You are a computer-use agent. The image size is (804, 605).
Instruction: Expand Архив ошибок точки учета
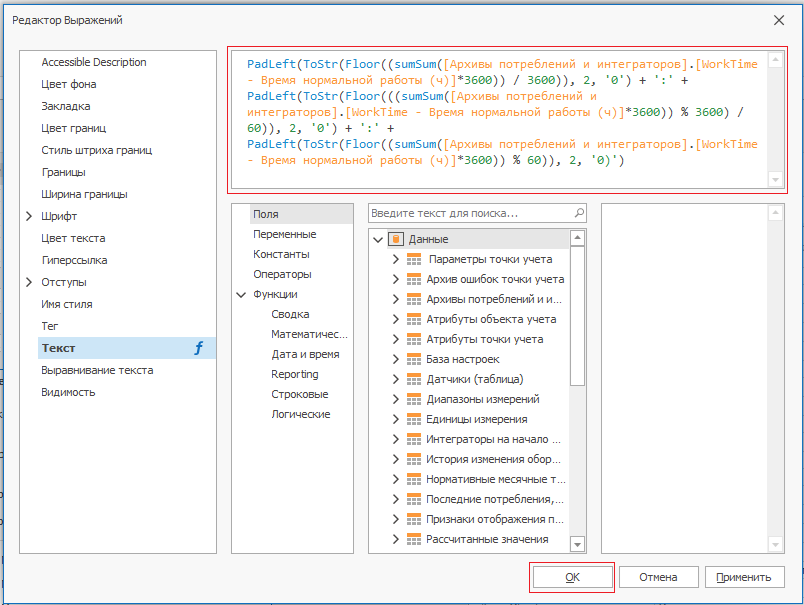[395, 279]
